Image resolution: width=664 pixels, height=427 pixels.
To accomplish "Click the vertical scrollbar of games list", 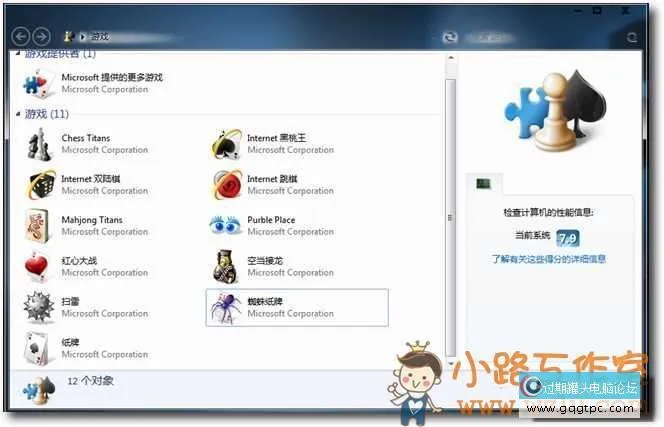I will [450, 200].
